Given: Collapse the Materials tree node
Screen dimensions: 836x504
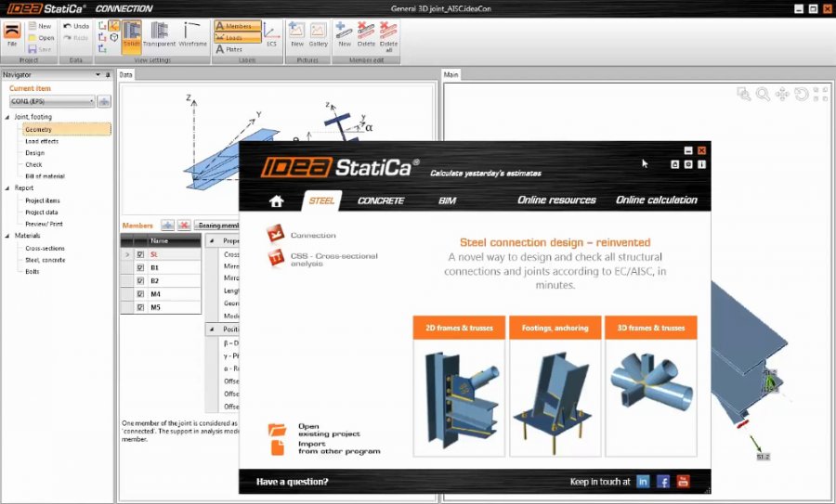Looking at the screenshot, I should coord(7,236).
